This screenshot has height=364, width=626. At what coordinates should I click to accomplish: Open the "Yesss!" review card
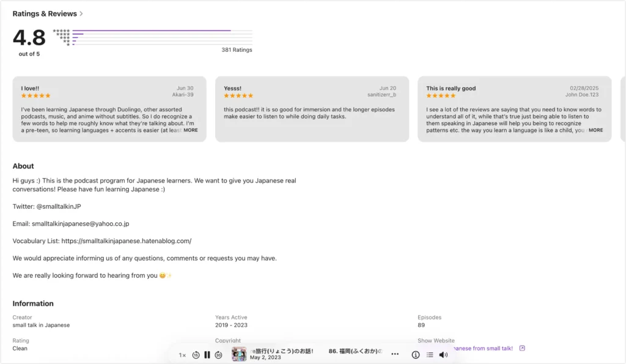click(x=312, y=109)
